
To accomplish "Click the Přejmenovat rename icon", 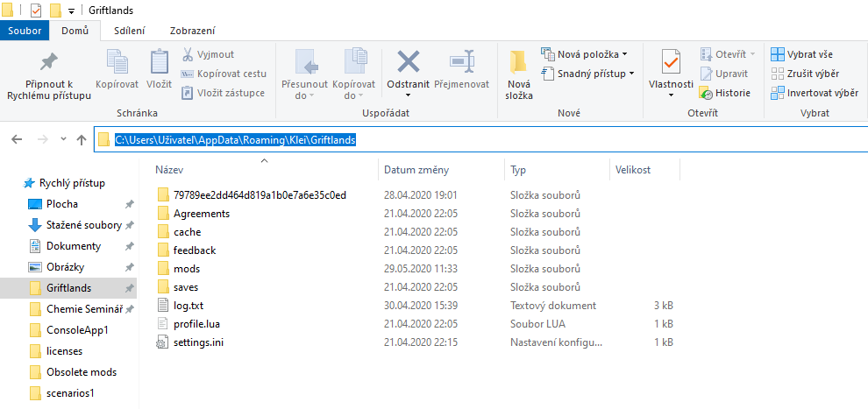I will click(462, 63).
